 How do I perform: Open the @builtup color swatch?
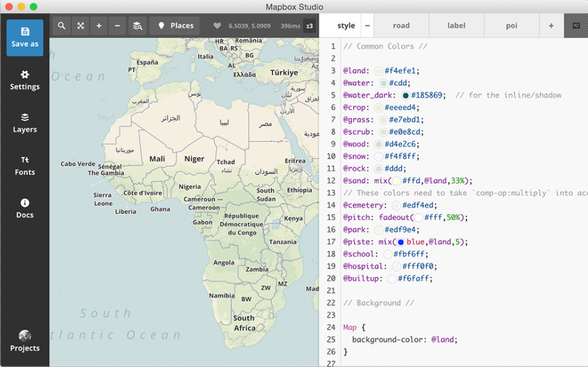392,279
